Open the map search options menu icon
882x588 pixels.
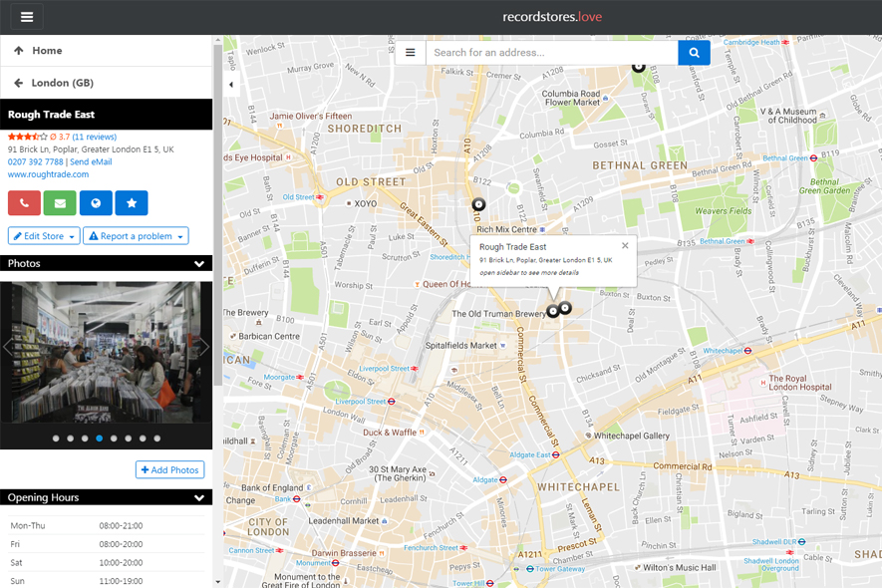(410, 53)
